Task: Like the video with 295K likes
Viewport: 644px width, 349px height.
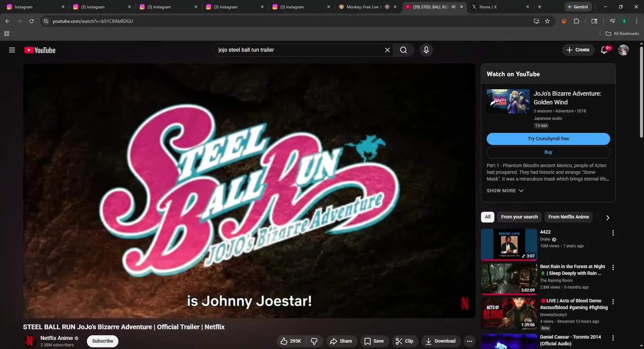Action: click(290, 341)
